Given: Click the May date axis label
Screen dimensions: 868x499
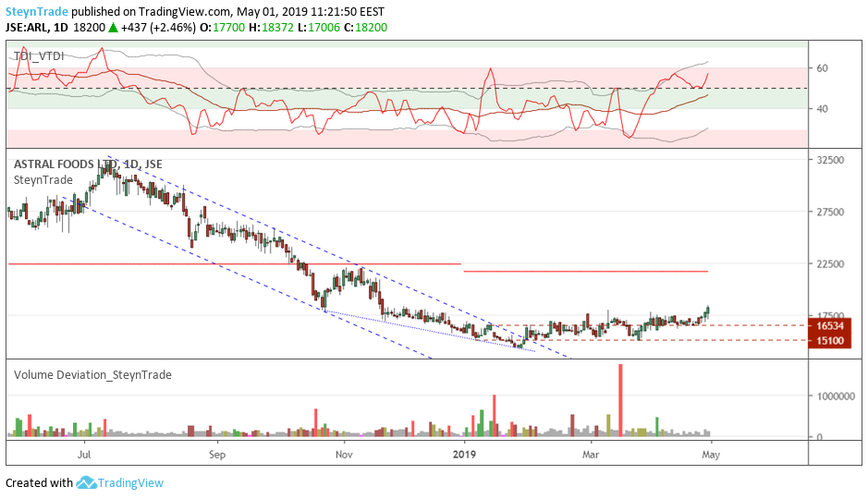Looking at the screenshot, I should [711, 455].
